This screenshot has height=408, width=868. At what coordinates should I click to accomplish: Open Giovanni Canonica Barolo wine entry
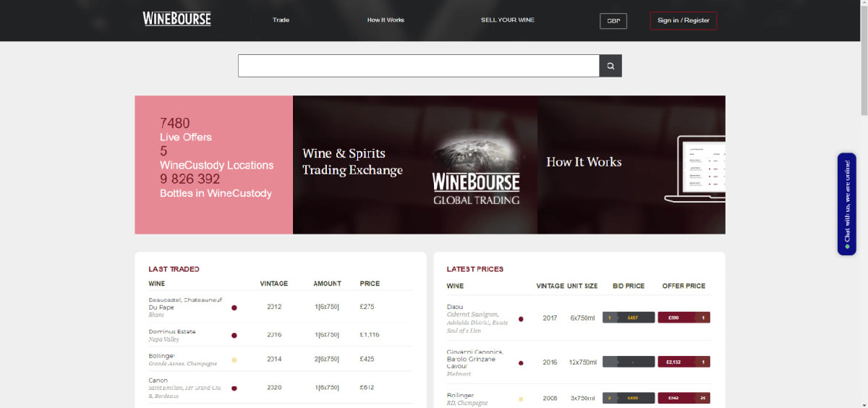[475, 359]
